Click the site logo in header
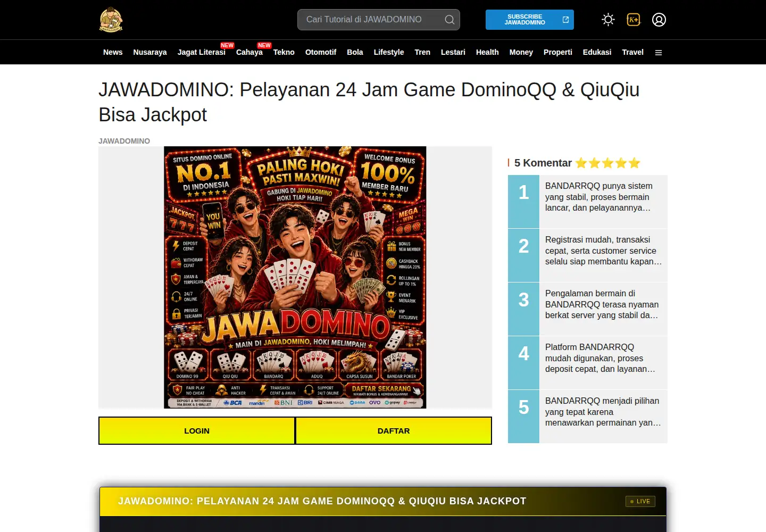 click(111, 20)
